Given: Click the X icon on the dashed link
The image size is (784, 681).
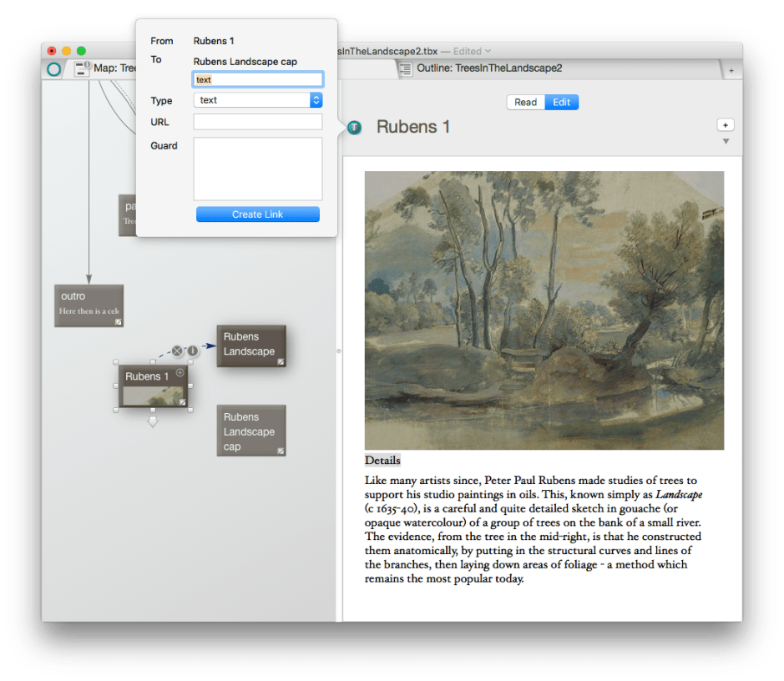Looking at the screenshot, I should click(177, 351).
